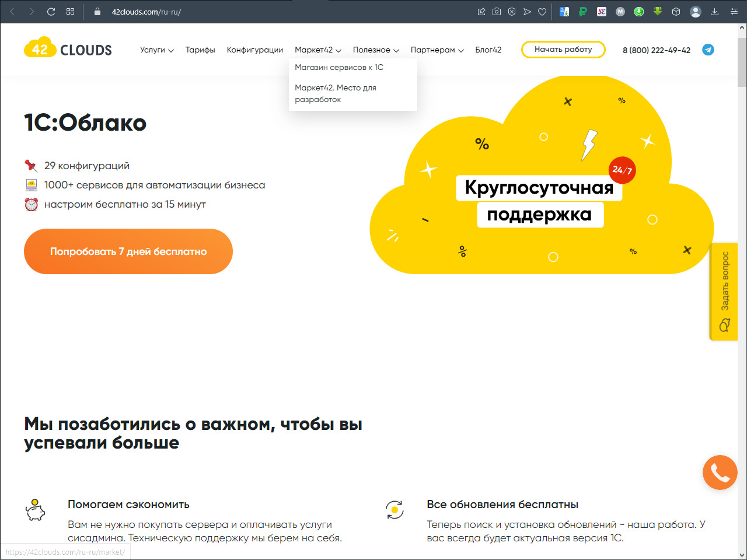Click 1000+ сервисов для автоматизации бизнеса text

(x=155, y=185)
